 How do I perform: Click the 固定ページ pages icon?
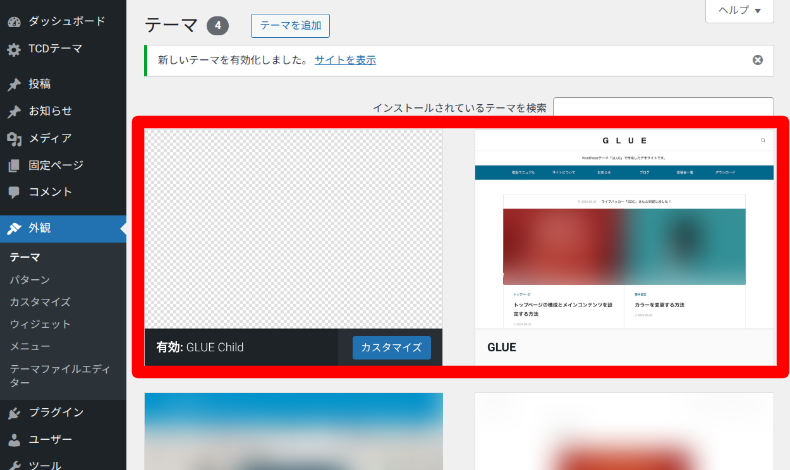(x=14, y=165)
